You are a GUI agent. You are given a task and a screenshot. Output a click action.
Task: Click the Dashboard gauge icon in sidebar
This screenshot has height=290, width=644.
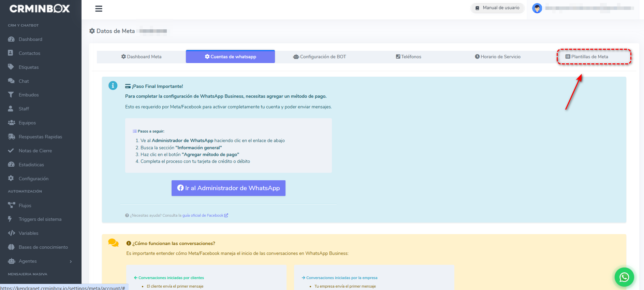coord(11,39)
